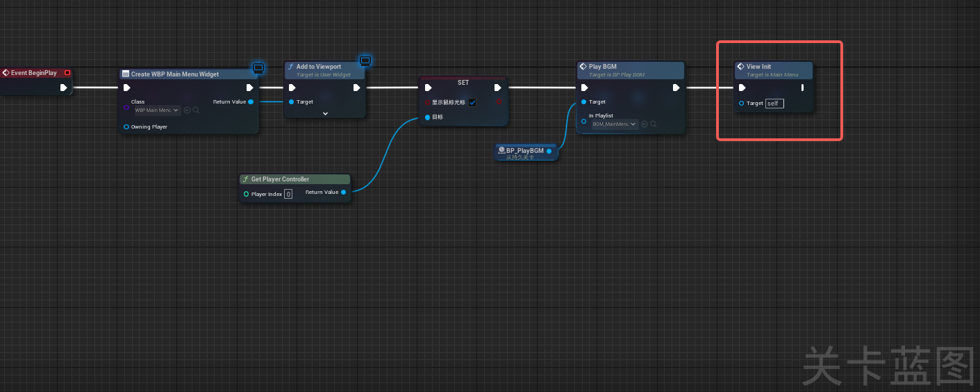Click the Player Index input pin
Image resolution: width=980 pixels, height=392 pixels.
point(246,194)
